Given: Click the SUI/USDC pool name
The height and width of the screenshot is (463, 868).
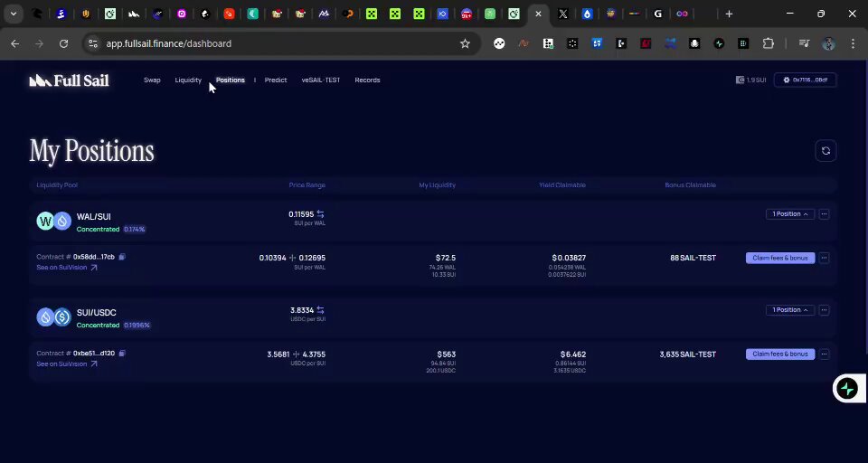Looking at the screenshot, I should coord(97,312).
